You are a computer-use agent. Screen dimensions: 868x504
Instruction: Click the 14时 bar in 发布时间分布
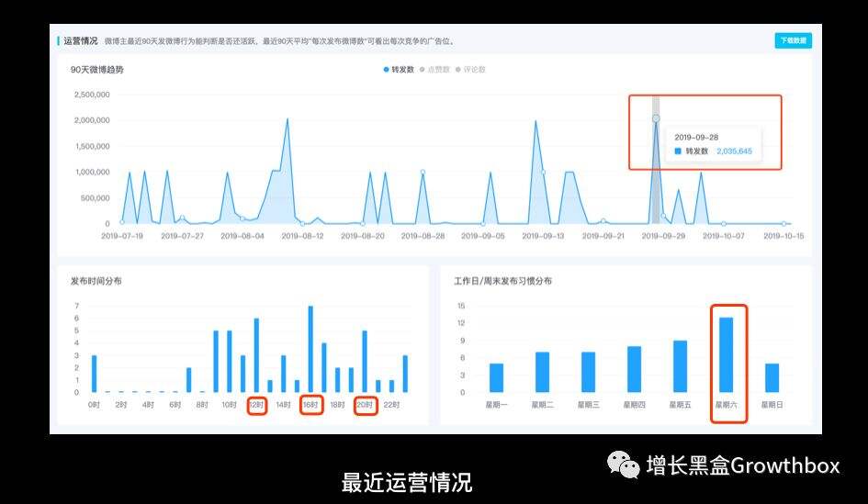(x=284, y=374)
